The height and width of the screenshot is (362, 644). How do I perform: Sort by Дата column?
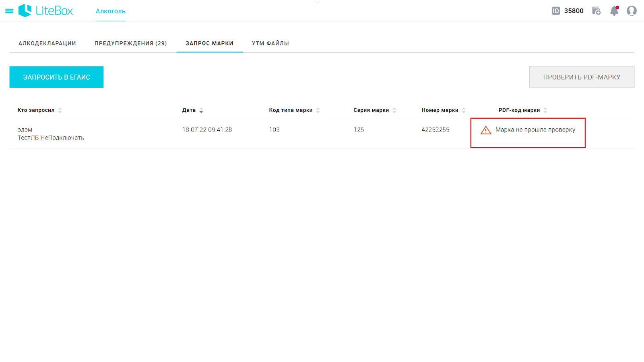(192, 110)
